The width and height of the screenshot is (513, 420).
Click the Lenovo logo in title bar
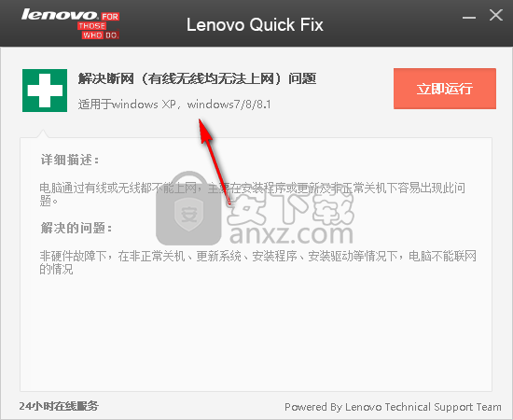pos(60,14)
